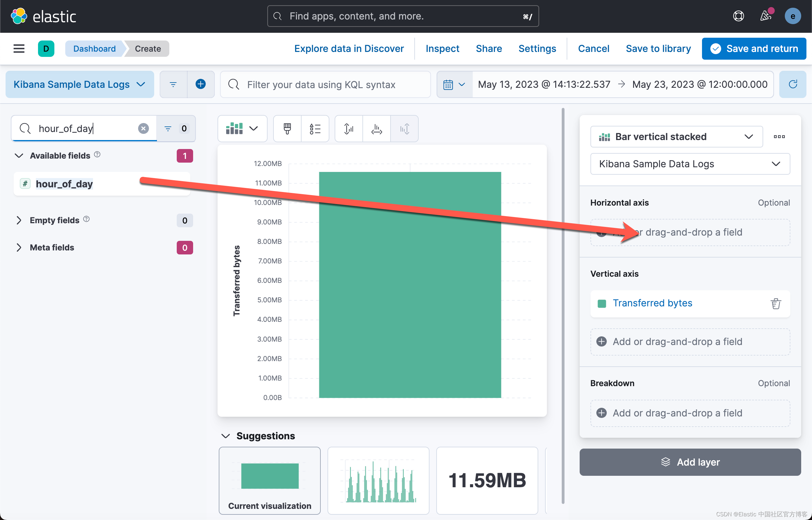Expand the Empty fields section

coord(19,220)
